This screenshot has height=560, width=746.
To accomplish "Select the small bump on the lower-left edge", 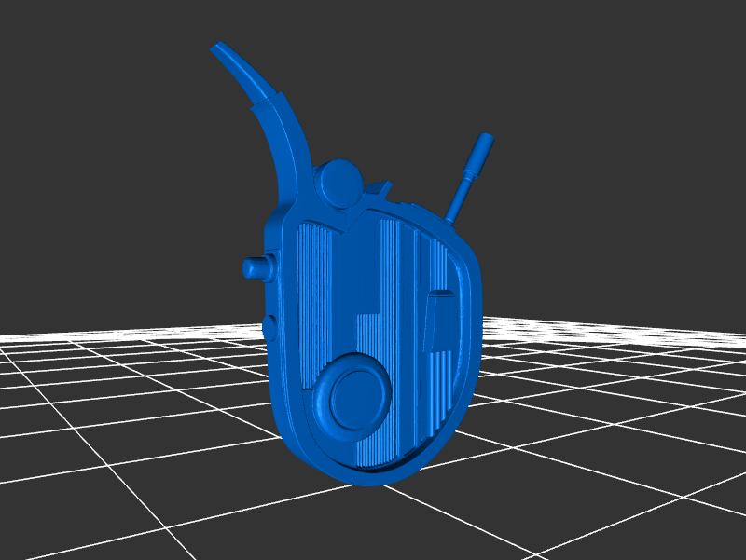I will (269, 326).
